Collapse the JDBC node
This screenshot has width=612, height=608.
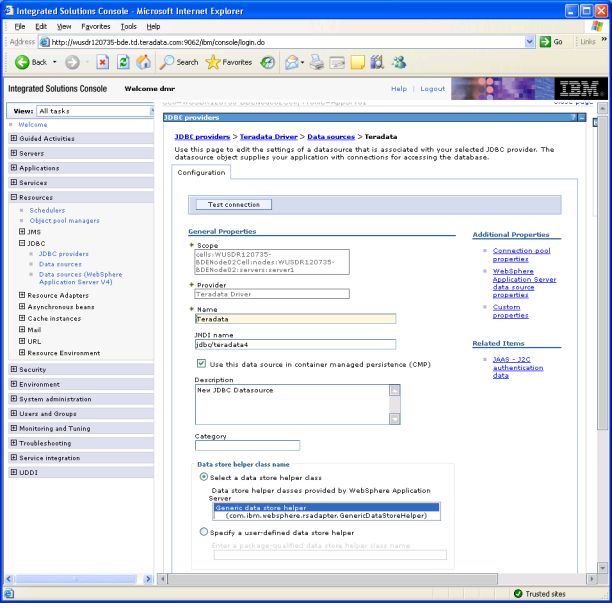pos(22,243)
